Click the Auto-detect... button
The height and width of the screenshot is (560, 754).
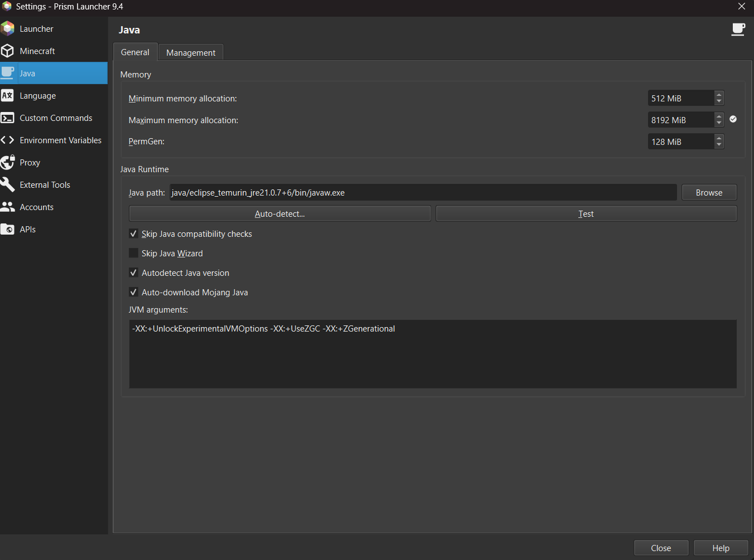click(x=279, y=213)
